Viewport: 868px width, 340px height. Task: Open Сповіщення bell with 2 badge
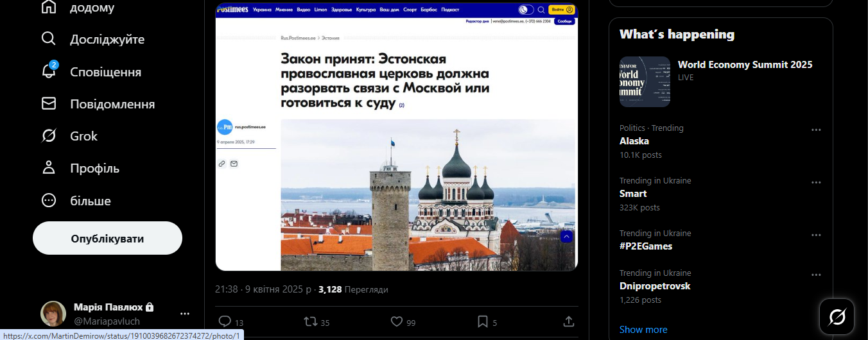(x=49, y=71)
